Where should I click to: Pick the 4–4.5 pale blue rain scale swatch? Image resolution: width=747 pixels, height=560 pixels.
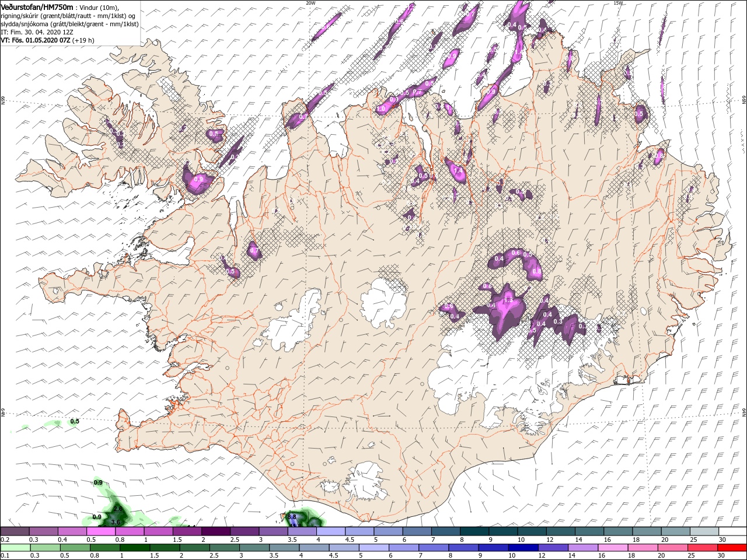click(313, 547)
